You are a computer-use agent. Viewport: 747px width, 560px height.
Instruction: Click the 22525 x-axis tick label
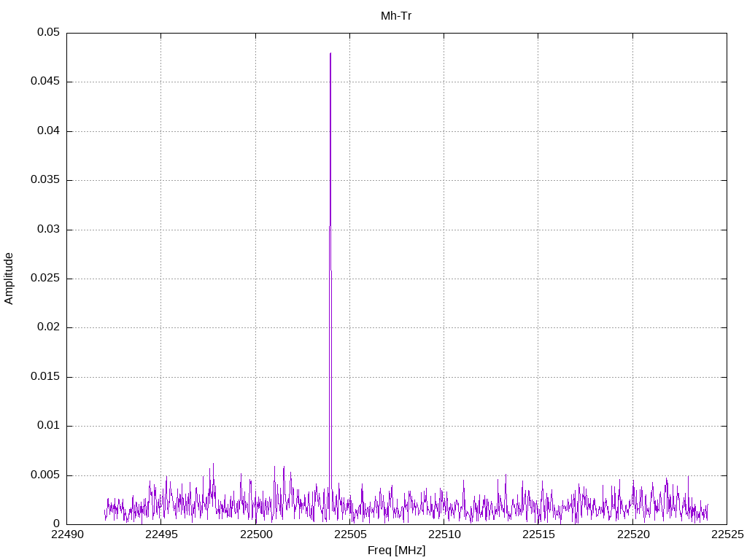(727, 534)
